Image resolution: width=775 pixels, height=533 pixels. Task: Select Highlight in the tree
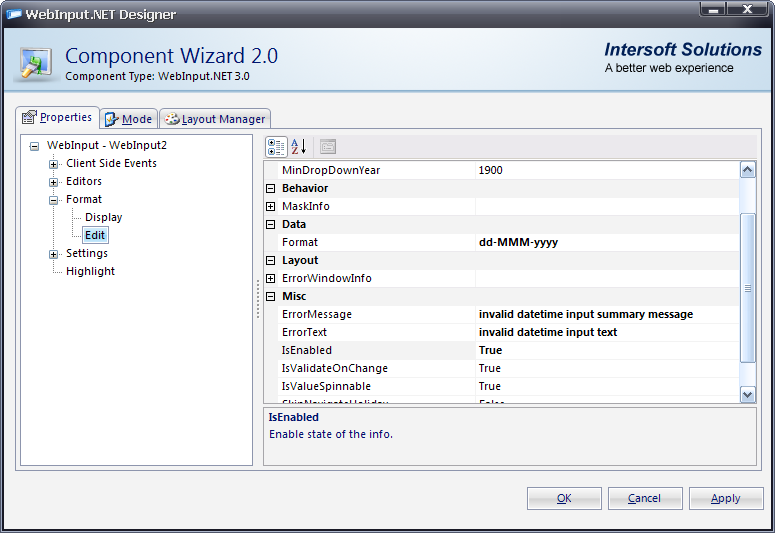(x=90, y=272)
